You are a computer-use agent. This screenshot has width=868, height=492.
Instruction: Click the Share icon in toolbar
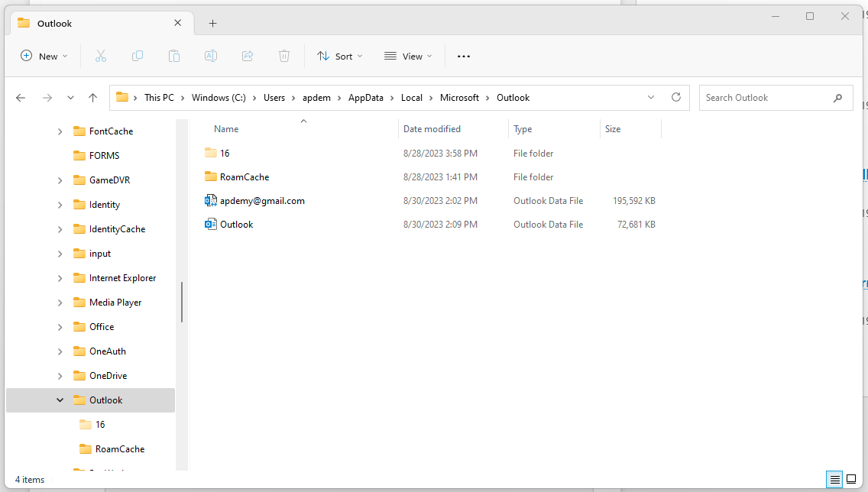[x=248, y=56]
